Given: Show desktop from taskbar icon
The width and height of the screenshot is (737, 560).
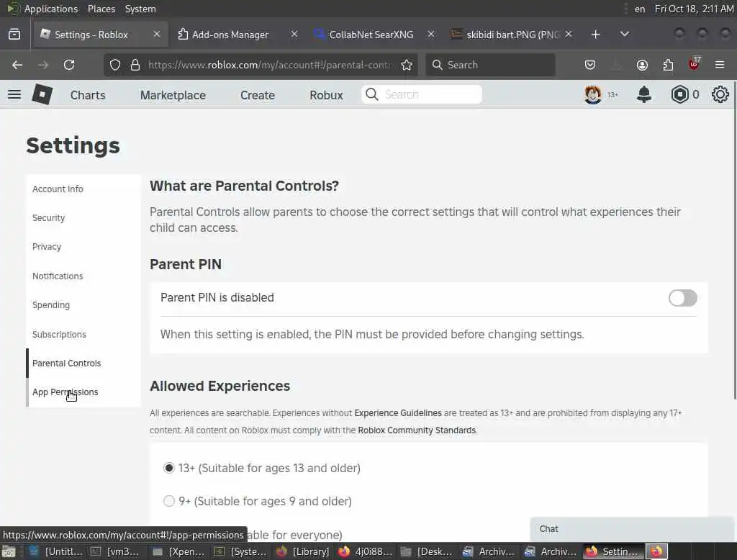Looking at the screenshot, I should click(x=9, y=551).
